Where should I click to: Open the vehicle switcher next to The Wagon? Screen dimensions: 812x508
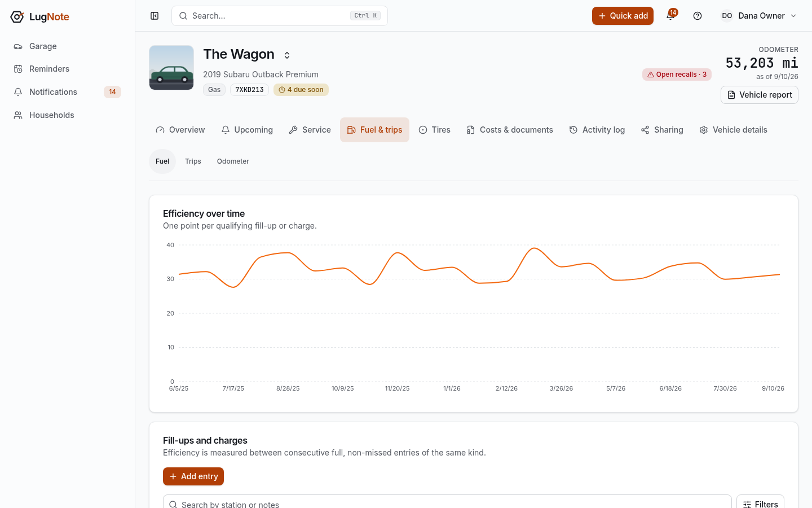coord(287,55)
